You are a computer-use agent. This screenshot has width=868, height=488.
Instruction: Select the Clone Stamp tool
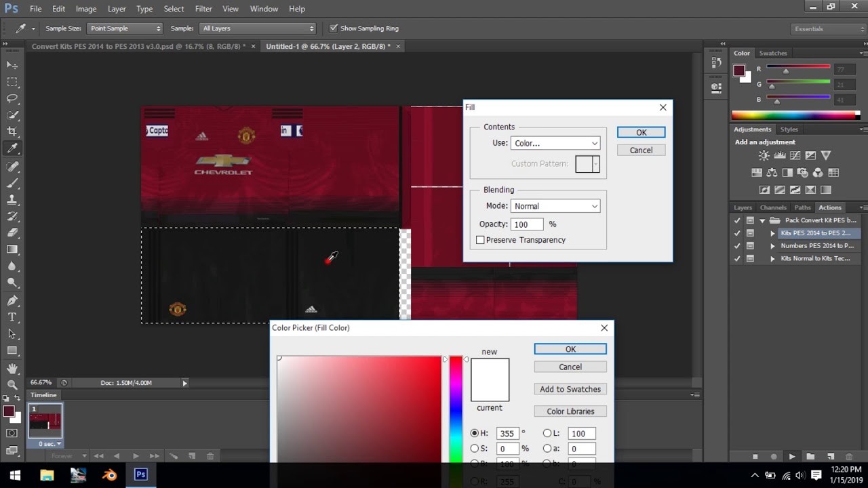(12, 200)
